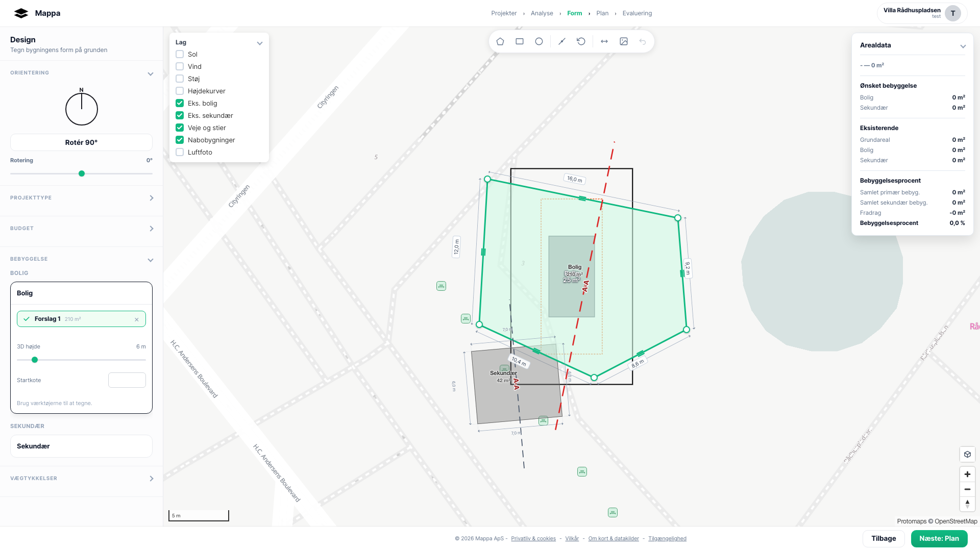This screenshot has width=980, height=551.
Task: Click the 3D højde slider handle
Action: click(35, 360)
